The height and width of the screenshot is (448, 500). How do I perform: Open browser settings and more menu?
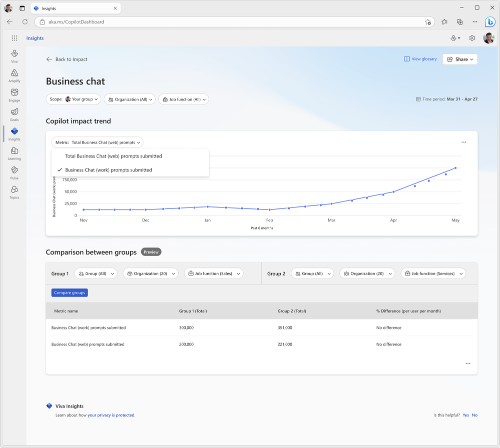(x=475, y=21)
